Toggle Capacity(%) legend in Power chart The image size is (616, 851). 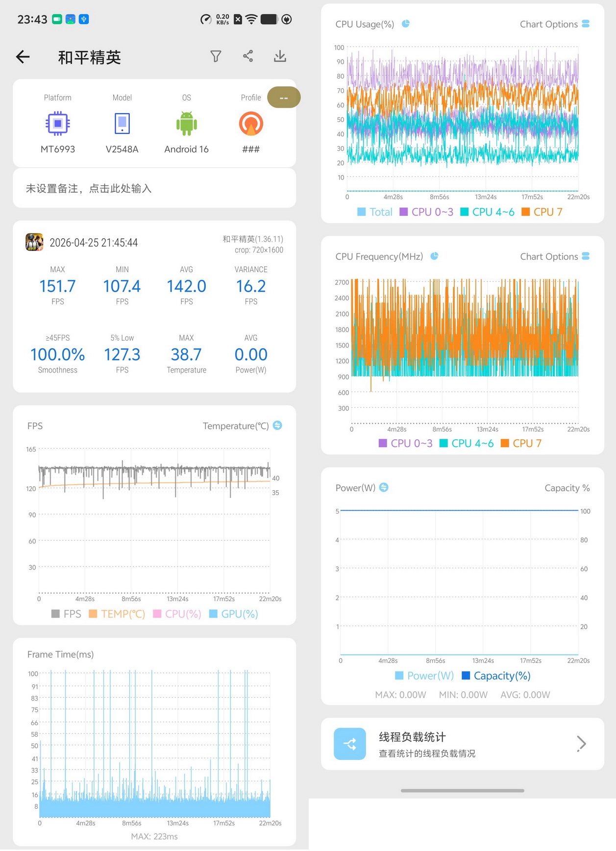point(496,676)
